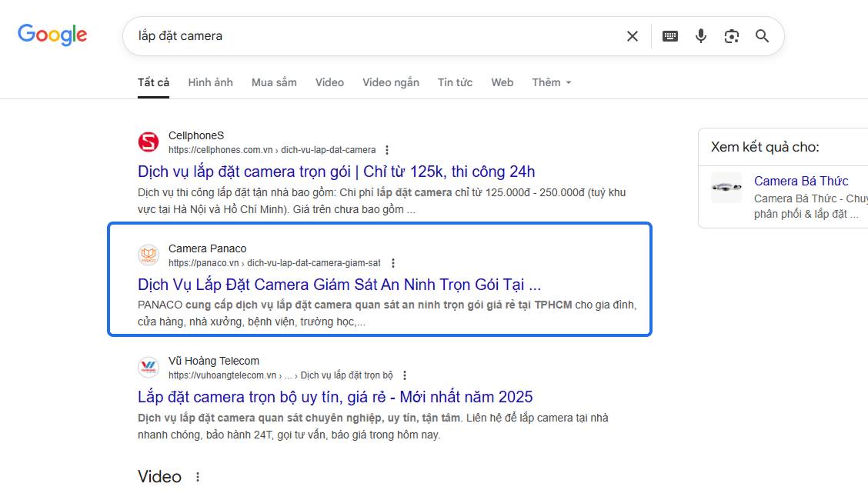Viewport: 868px width, 500px height.
Task: Open the Video search tab
Action: tap(329, 82)
